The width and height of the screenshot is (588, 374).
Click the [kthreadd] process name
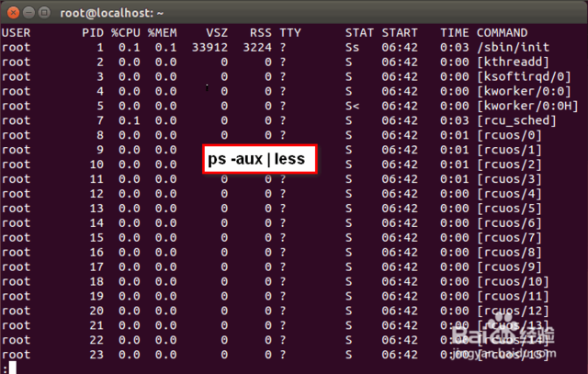513,62
